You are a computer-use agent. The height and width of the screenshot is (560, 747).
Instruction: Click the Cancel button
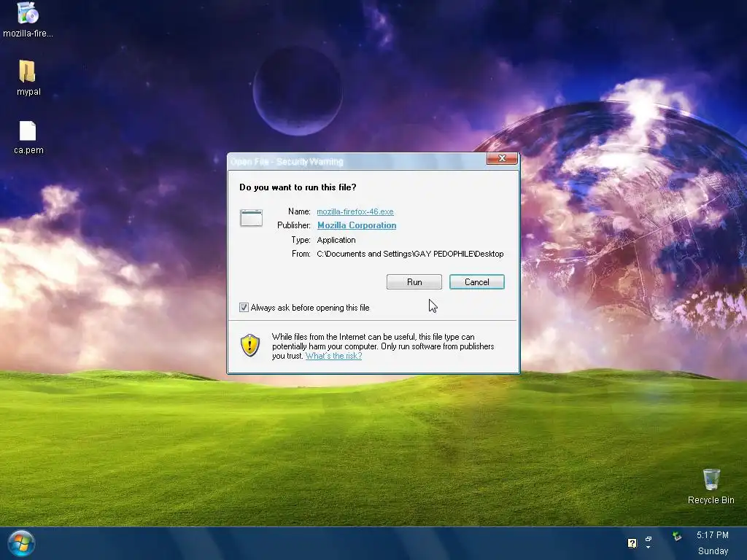(x=477, y=282)
